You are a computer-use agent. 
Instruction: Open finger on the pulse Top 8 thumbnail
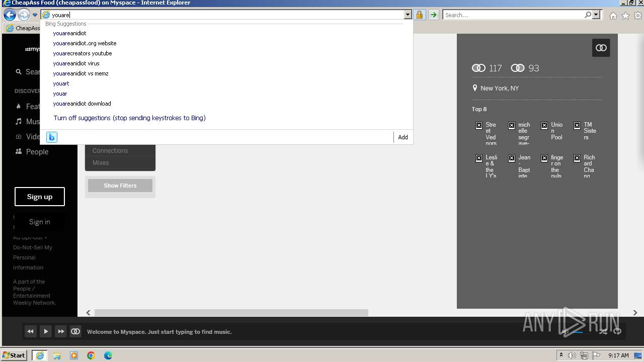(544, 158)
